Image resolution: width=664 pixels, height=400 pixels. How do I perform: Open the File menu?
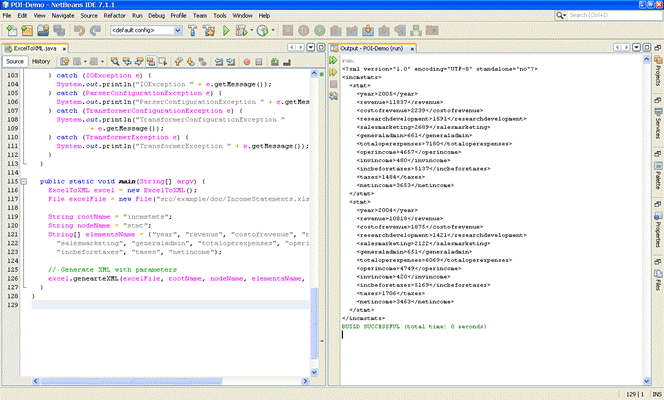tap(7, 16)
